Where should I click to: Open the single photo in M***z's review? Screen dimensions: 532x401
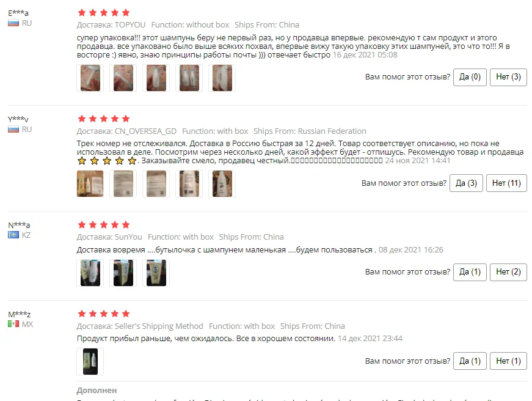click(90, 362)
